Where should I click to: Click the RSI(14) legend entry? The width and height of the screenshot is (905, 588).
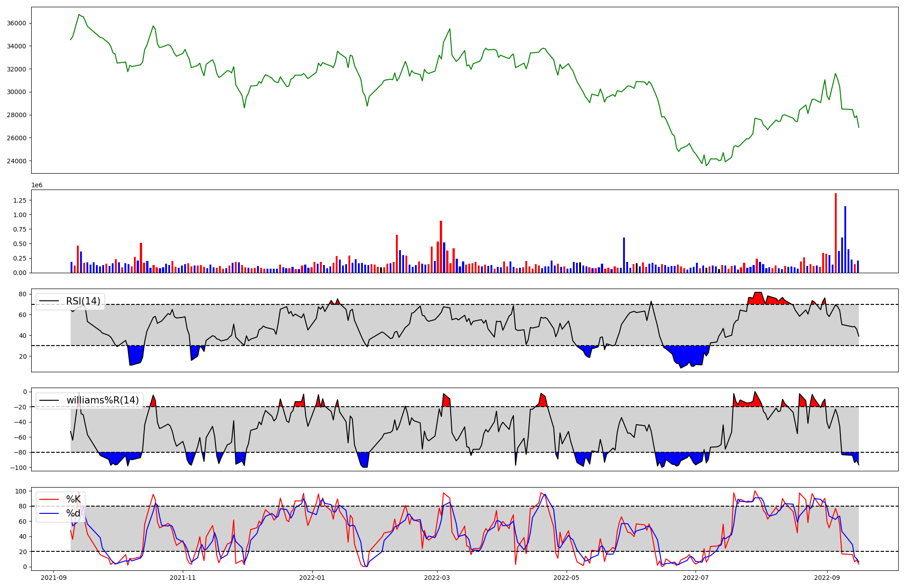83,301
